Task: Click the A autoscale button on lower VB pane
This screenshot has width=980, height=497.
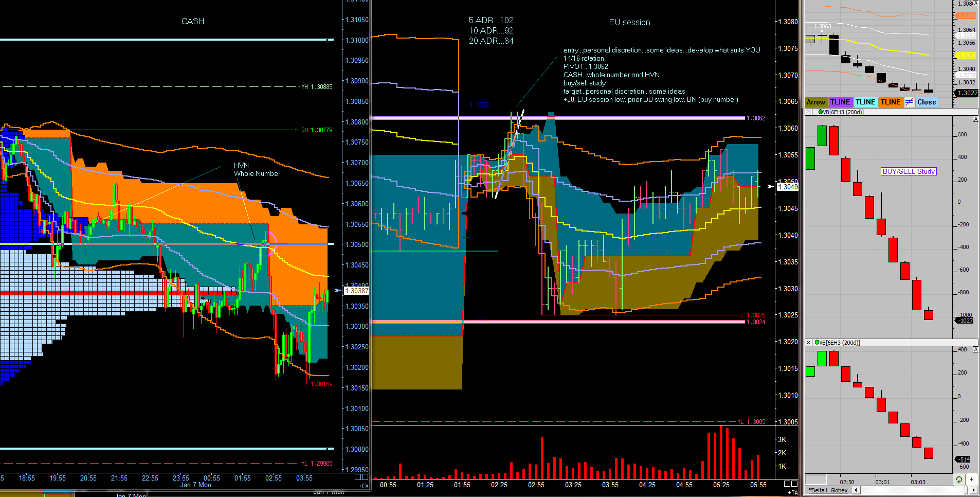Action: [975, 350]
